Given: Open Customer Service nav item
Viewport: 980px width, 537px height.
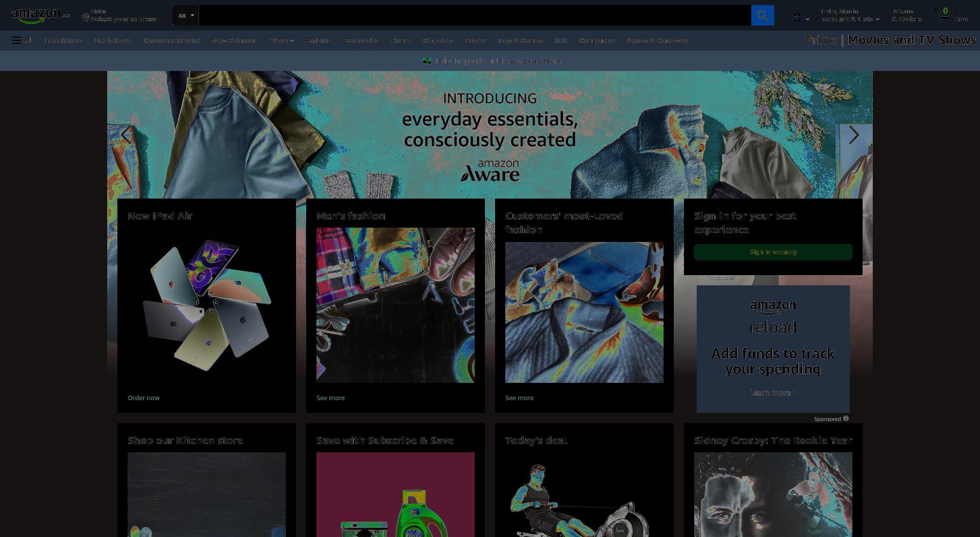Looking at the screenshot, I should pos(172,40).
